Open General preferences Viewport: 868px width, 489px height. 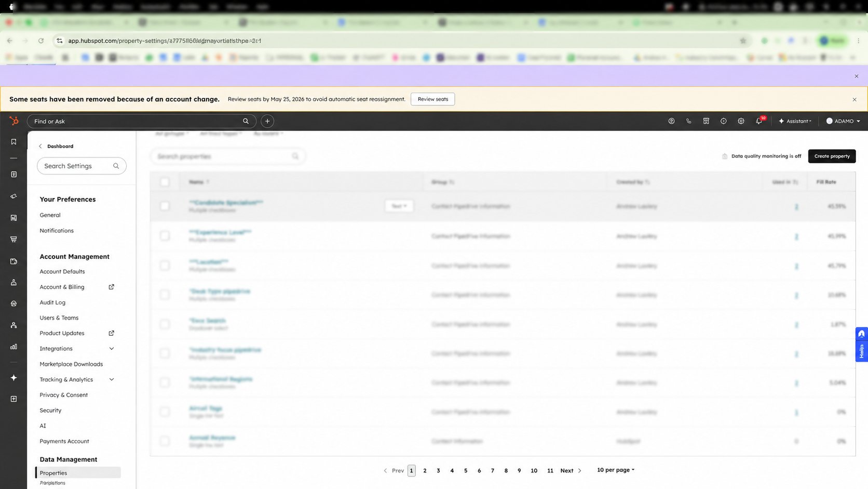tap(50, 215)
